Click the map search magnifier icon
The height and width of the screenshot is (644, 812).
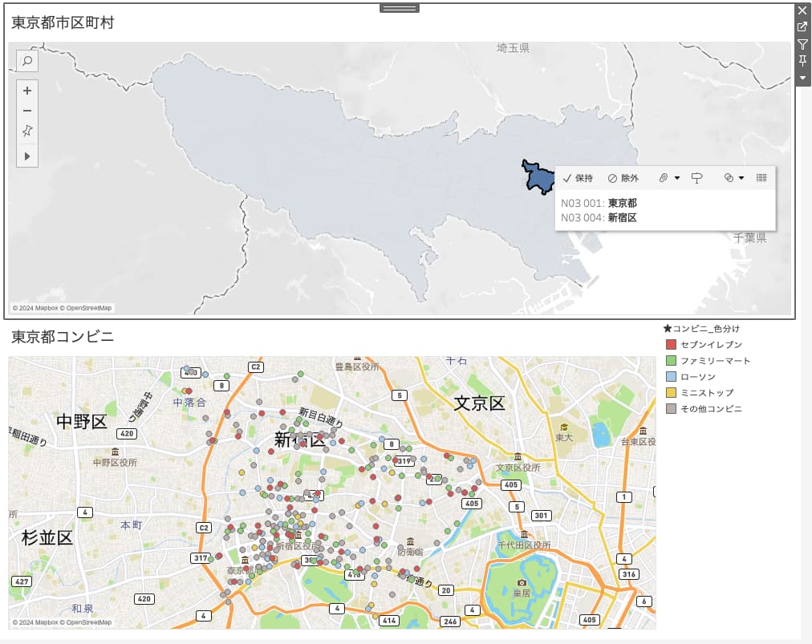pyautogui.click(x=26, y=61)
